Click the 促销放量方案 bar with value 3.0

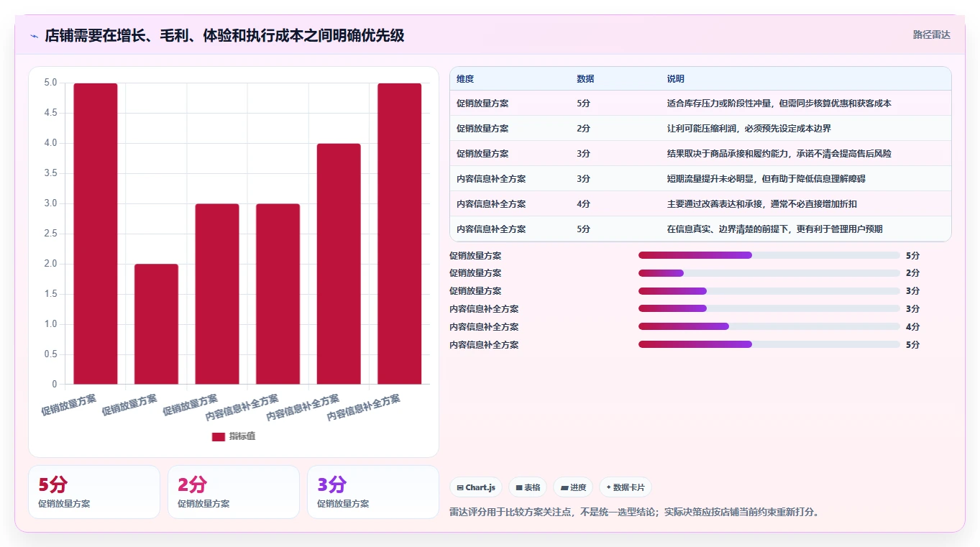(x=217, y=294)
